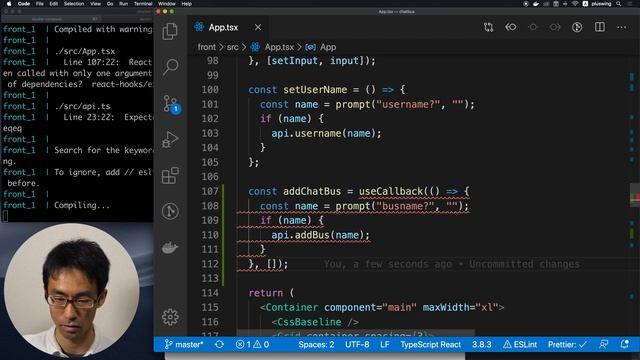The image size is (640, 360).
Task: Click the src breadcrumb segment
Action: [x=233, y=47]
